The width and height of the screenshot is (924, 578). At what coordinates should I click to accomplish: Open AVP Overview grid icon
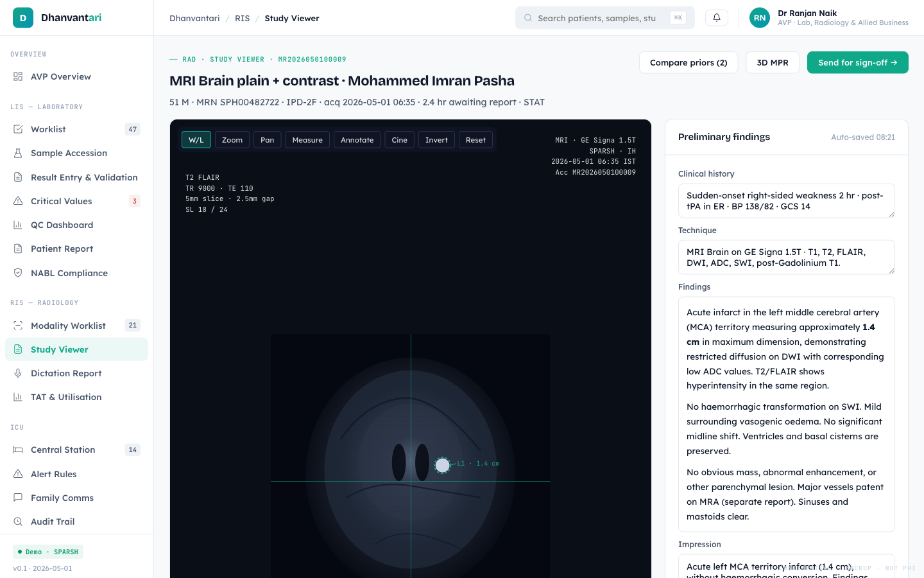[x=18, y=76]
